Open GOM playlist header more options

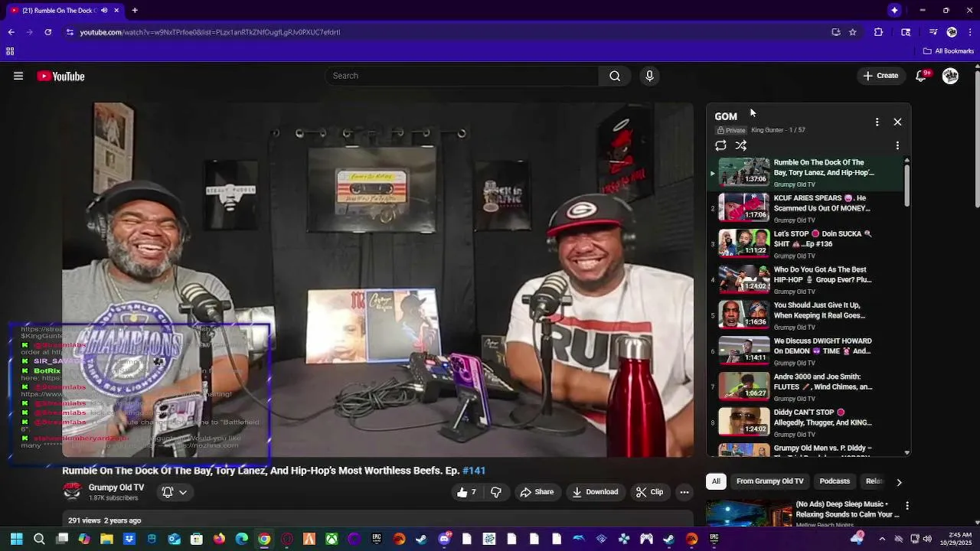point(877,122)
